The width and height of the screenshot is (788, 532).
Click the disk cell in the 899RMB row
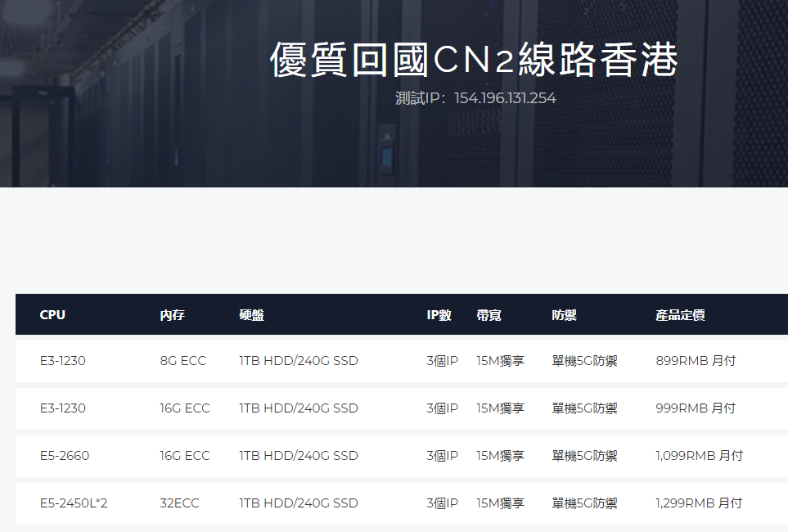[x=299, y=361]
